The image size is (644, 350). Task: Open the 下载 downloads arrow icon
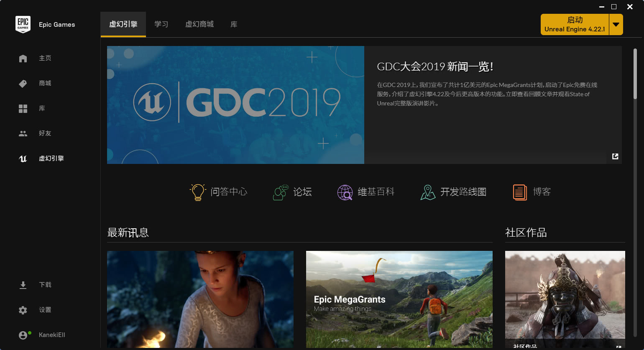(x=23, y=285)
